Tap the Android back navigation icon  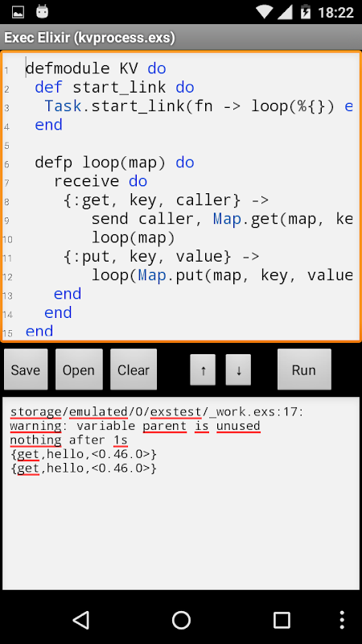point(81,619)
